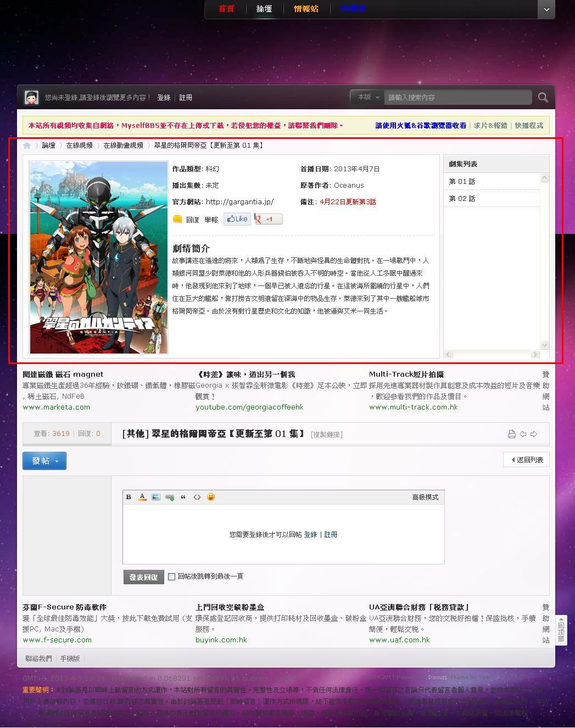This screenshot has width=575, height=728.
Task: Click 論壇 in breadcrumb
Action: click(48, 145)
